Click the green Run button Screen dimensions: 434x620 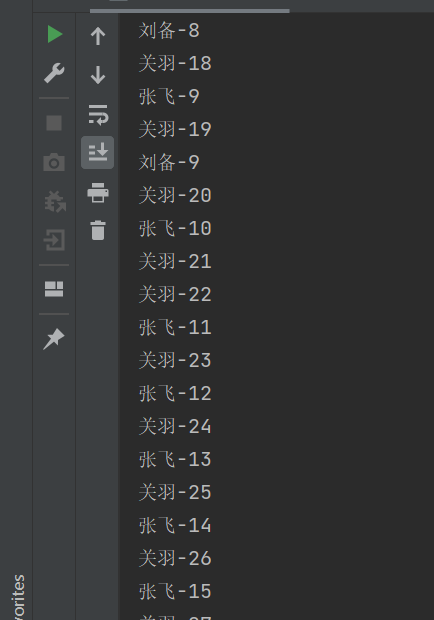click(x=55, y=34)
